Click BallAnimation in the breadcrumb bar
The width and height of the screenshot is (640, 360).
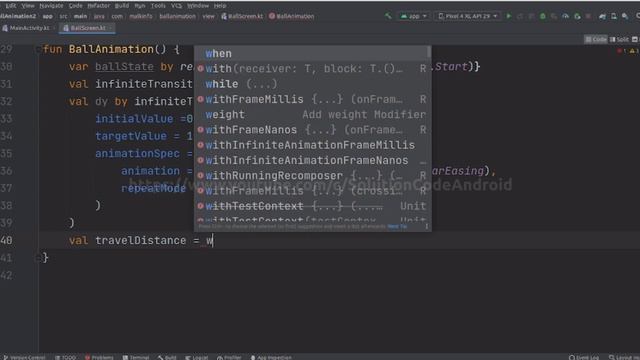(x=291, y=16)
